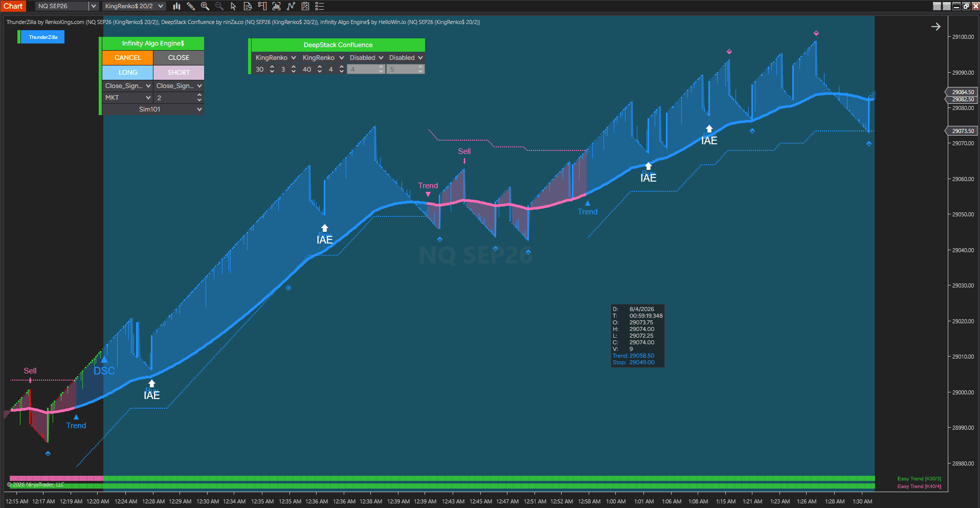Open the Sim101 account dropdown
Screen dimensions: 980x508
click(153, 109)
